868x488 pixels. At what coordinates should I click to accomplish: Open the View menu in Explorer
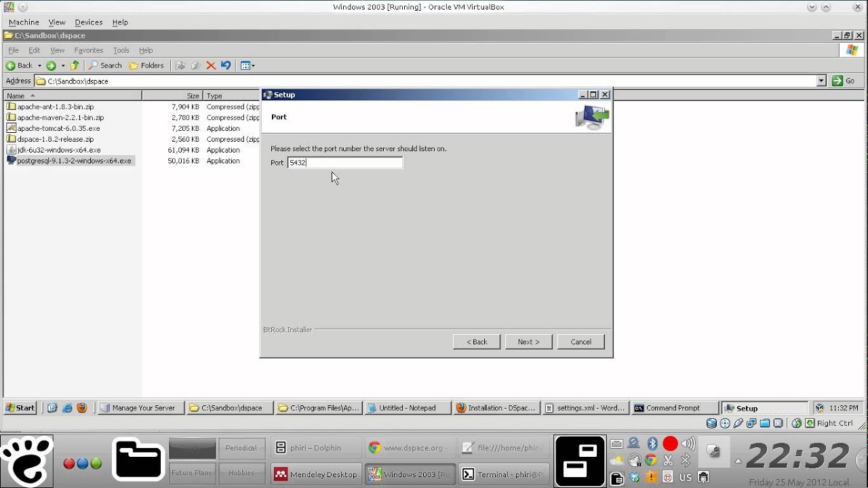tap(58, 50)
